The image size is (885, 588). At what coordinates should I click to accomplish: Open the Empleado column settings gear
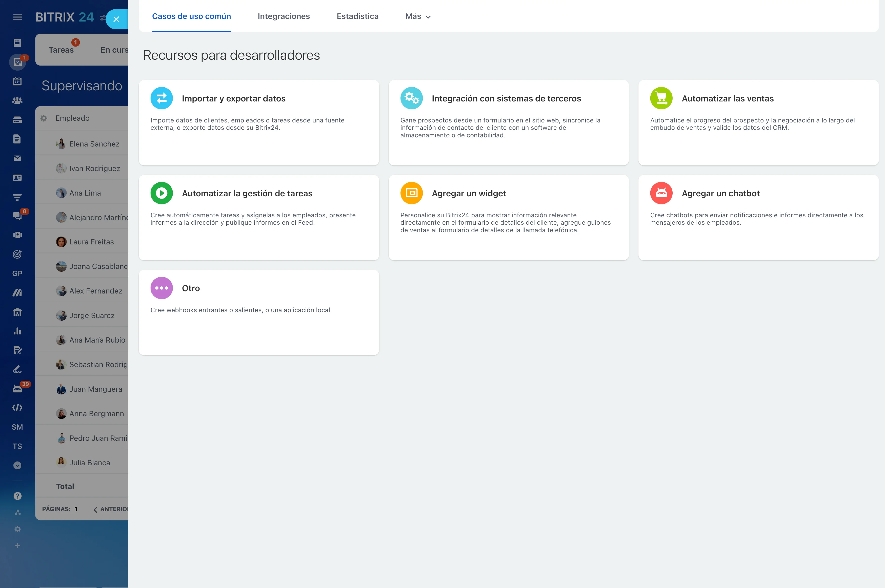click(44, 118)
